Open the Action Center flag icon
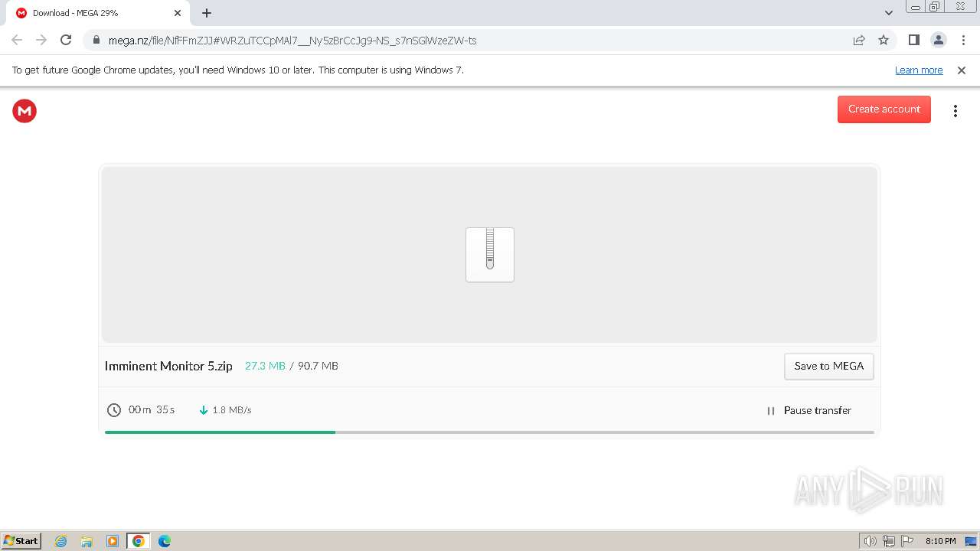Viewport: 980px width, 551px height. tap(907, 541)
